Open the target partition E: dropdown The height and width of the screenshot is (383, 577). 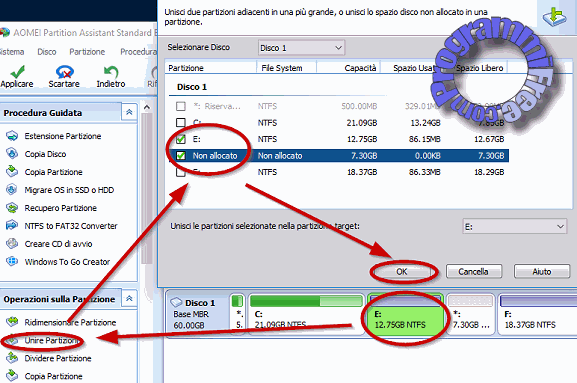point(514,226)
